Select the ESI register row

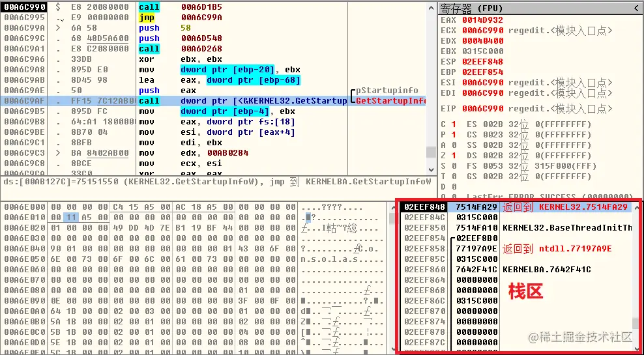pyautogui.click(x=527, y=83)
